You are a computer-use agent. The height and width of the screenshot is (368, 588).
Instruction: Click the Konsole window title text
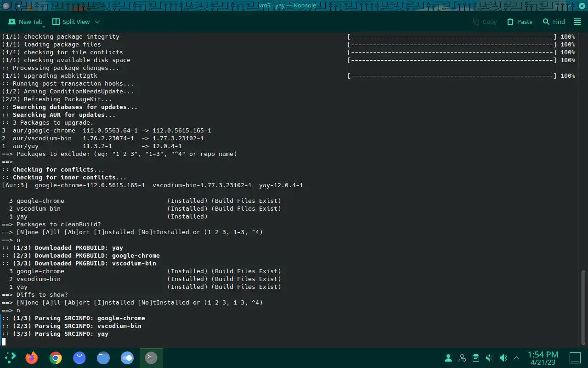[x=288, y=6]
